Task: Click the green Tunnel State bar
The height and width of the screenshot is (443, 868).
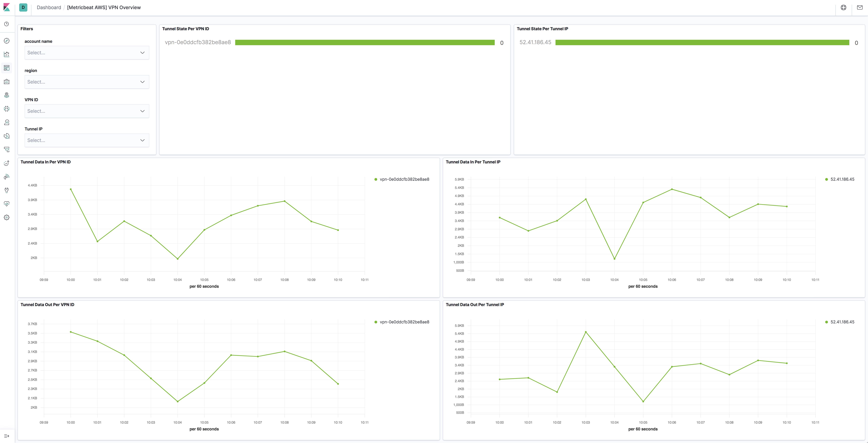Action: [366, 42]
